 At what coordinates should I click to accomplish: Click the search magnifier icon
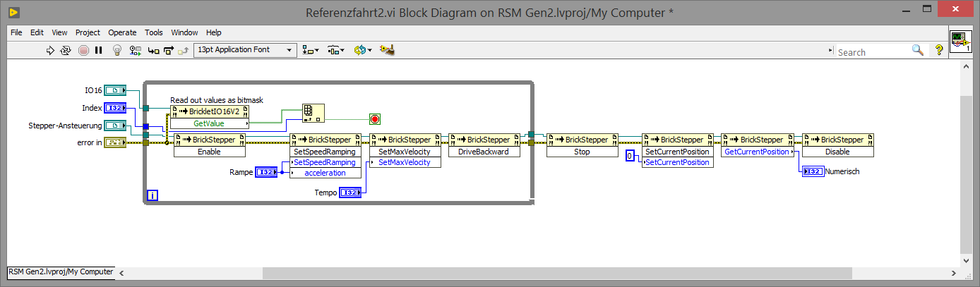[918, 50]
